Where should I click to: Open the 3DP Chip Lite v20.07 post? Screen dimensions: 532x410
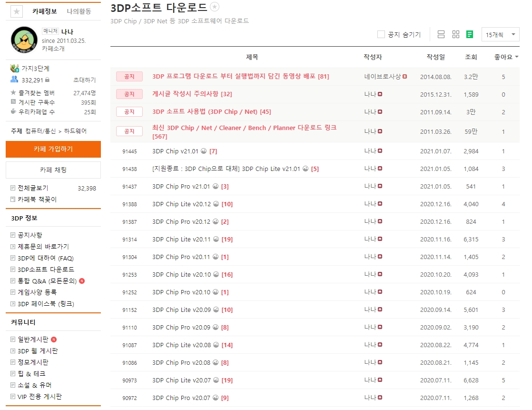point(181,380)
